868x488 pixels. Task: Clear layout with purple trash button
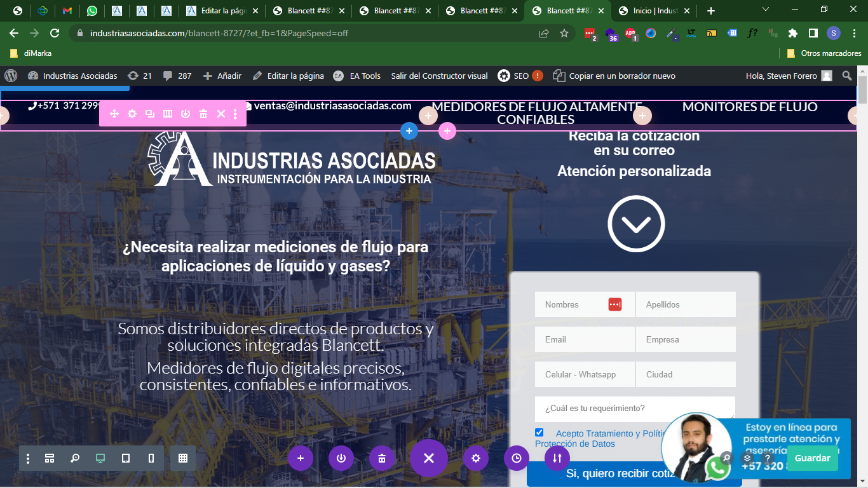coord(382,458)
